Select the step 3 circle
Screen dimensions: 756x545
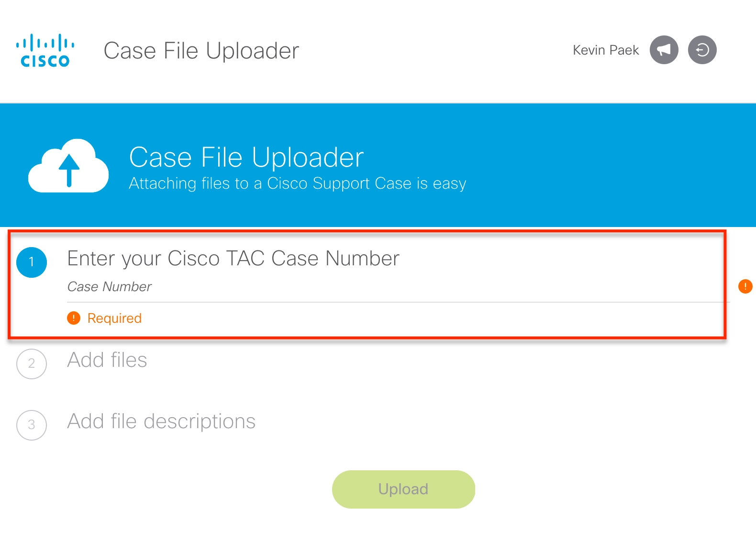coord(32,425)
